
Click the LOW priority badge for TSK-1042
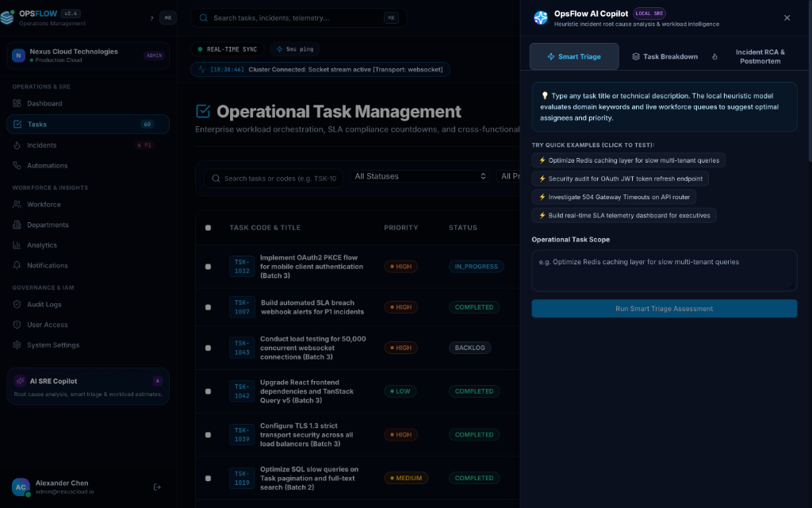click(400, 391)
